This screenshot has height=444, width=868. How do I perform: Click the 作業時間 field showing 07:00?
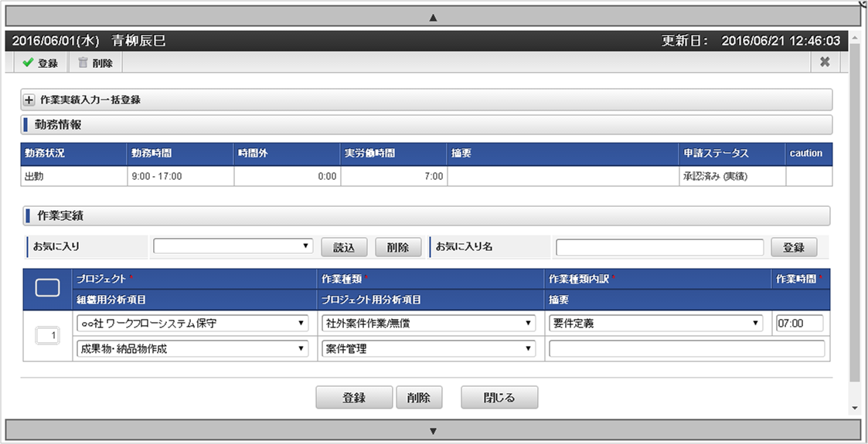(x=799, y=324)
